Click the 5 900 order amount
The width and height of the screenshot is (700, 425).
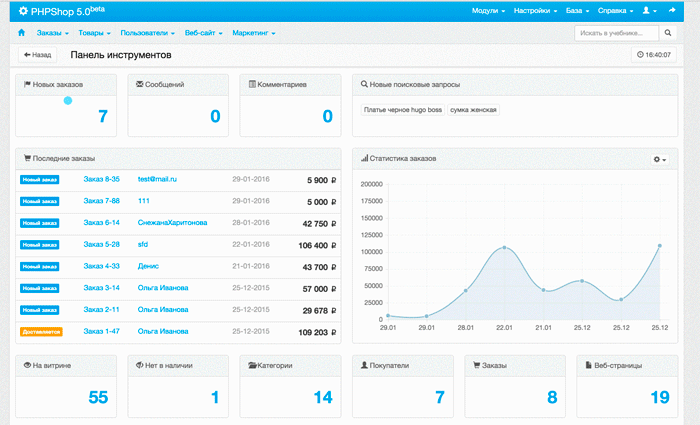click(321, 180)
